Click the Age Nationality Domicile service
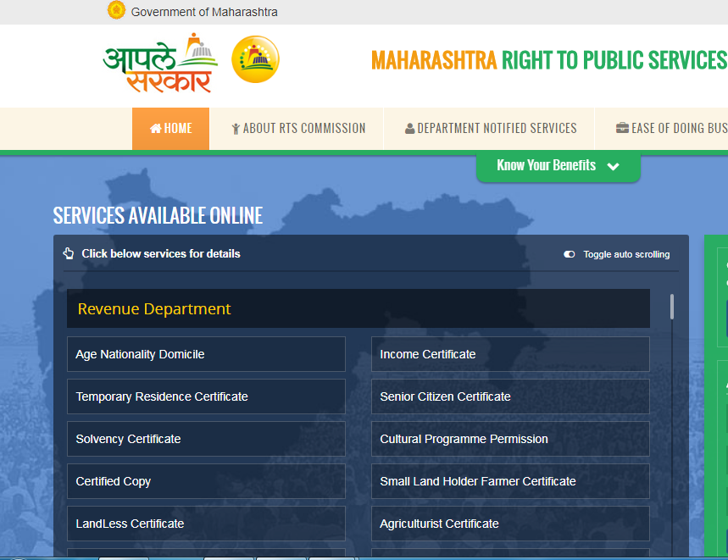This screenshot has height=560, width=728. tap(206, 353)
